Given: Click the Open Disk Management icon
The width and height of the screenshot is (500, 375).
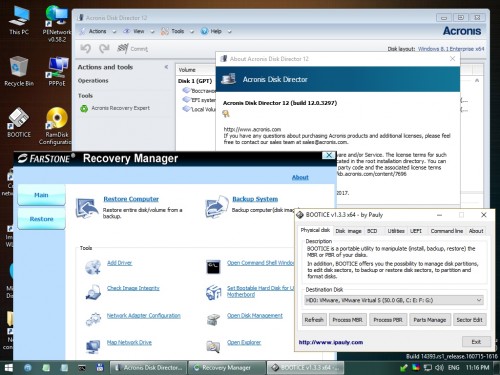Looking at the screenshot, I should pos(213,319).
